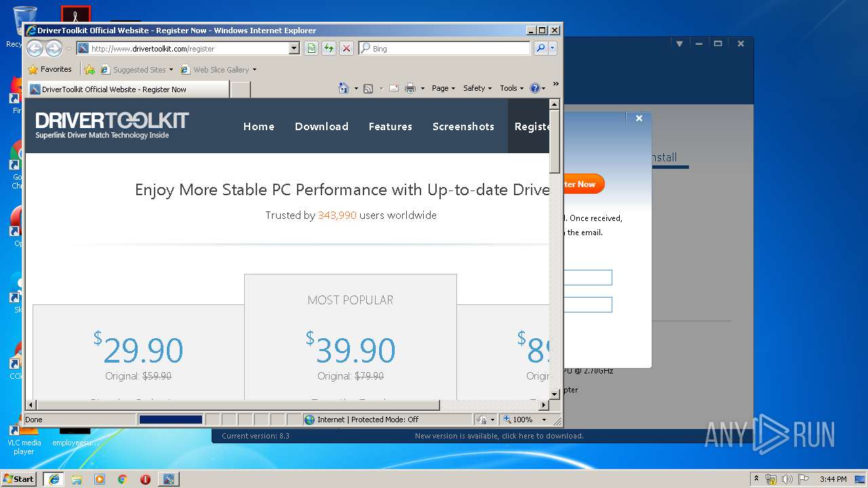Click the $29.90 price text

click(138, 348)
